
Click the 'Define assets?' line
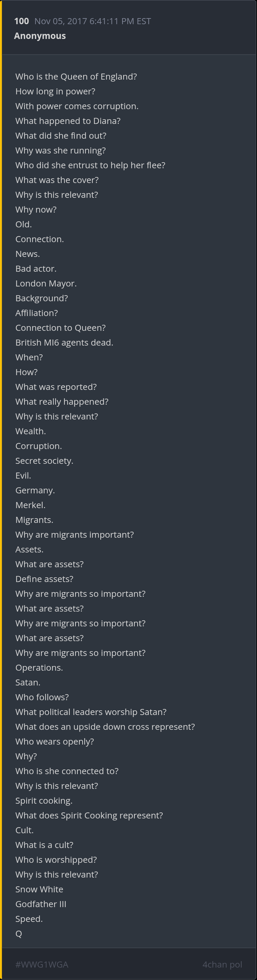[44, 579]
